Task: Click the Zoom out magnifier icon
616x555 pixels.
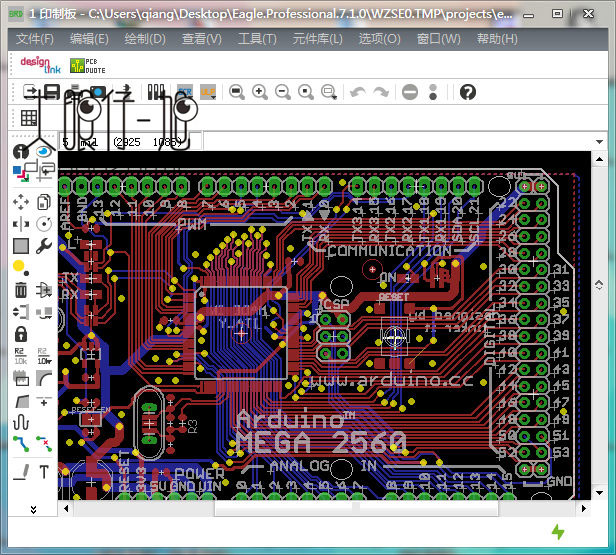Action: [x=283, y=92]
